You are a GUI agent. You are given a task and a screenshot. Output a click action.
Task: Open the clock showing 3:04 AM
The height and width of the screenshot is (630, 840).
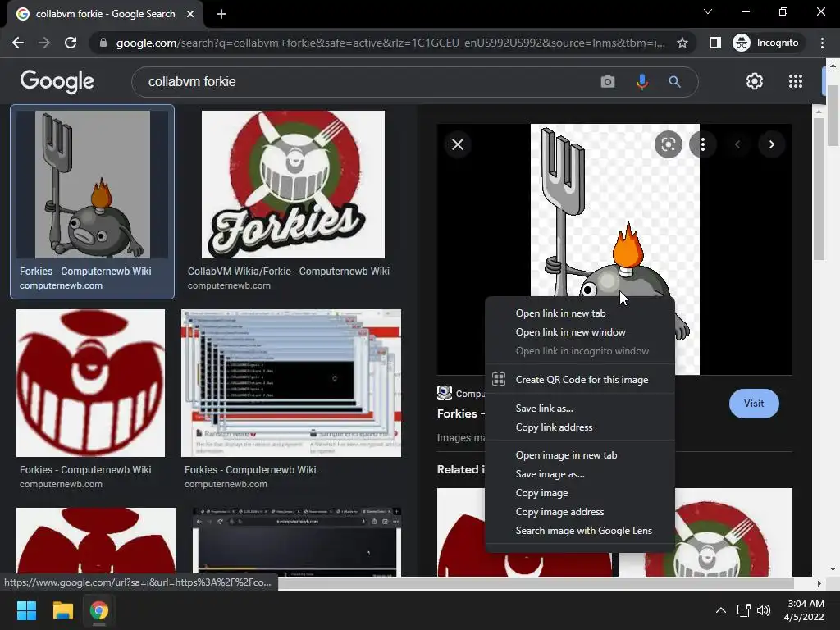coord(804,610)
